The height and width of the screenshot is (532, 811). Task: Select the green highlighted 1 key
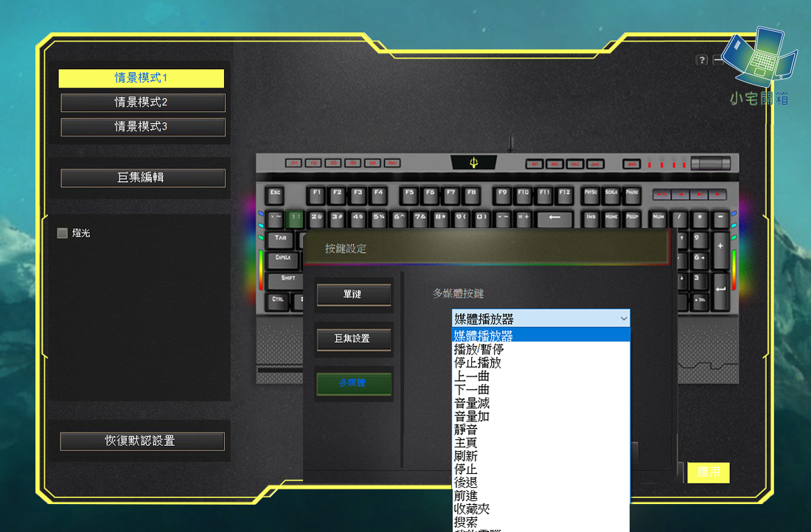pyautogui.click(x=295, y=219)
